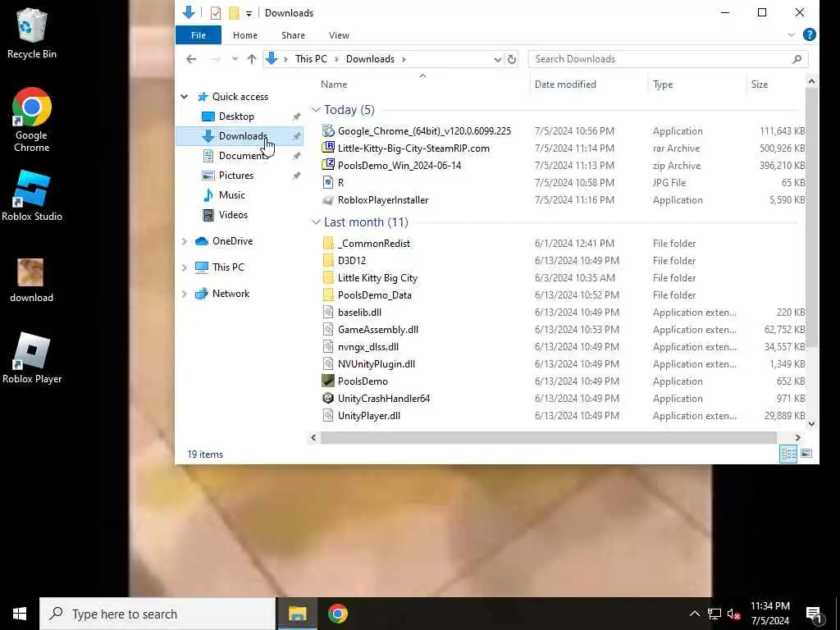Screen dimensions: 840x630
Task: Switch to the Home ribbon tab
Action: coord(244,35)
